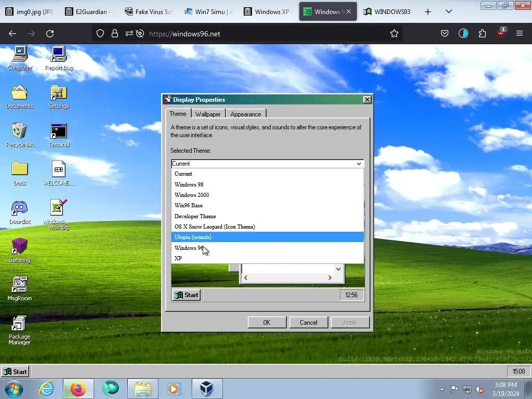Bookmark this page with the star

pos(394,34)
